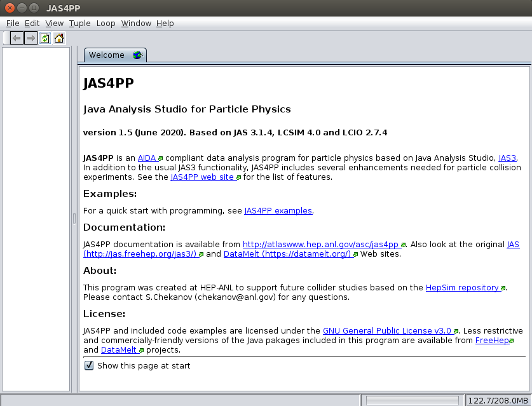
Task: Minimize the JAS4PP window
Action: tap(22, 8)
